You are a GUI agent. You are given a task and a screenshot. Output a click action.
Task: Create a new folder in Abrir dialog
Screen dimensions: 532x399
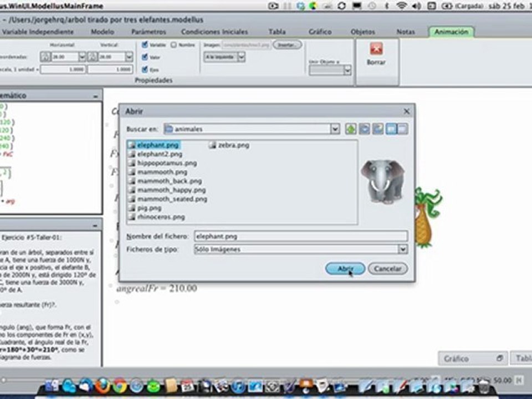377,129
